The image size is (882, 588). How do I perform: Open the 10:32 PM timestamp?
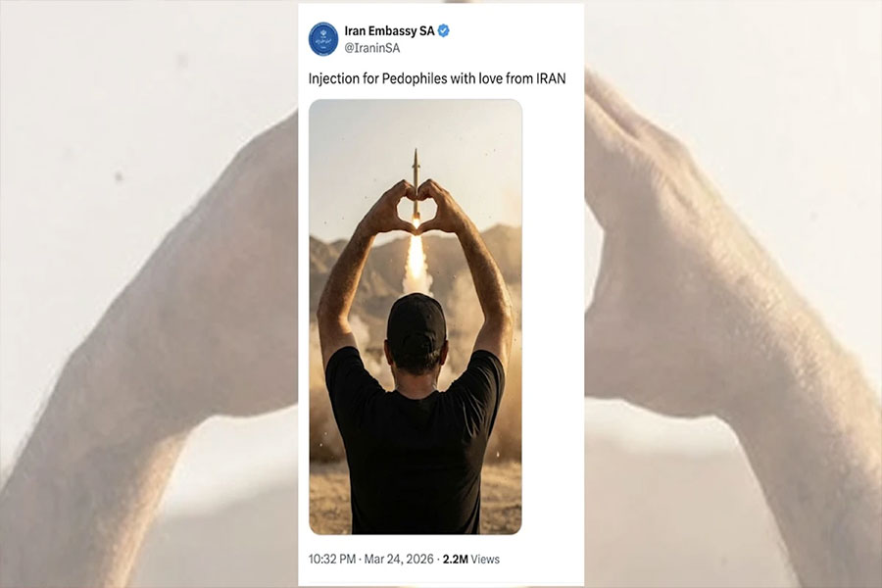click(x=332, y=559)
